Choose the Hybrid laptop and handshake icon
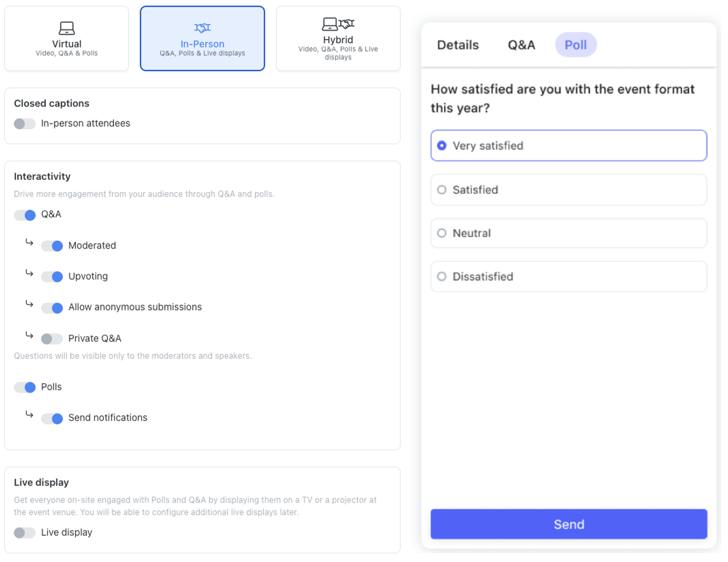Viewport: 728px width, 562px height. (338, 24)
